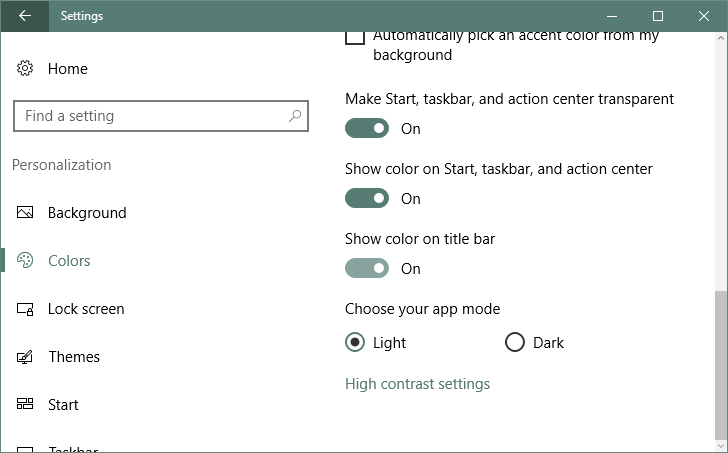This screenshot has height=453, width=728.
Task: Open High contrast settings link
Action: (x=417, y=384)
